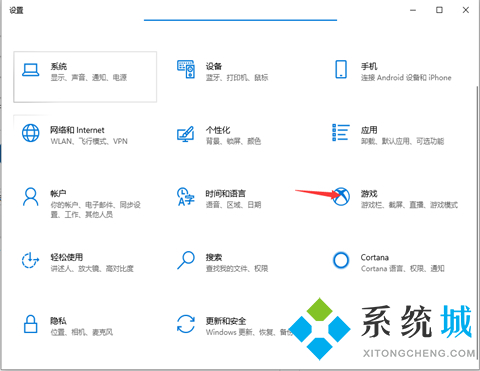Click the 蓝牙、打印机、鼠标 description

click(237, 78)
